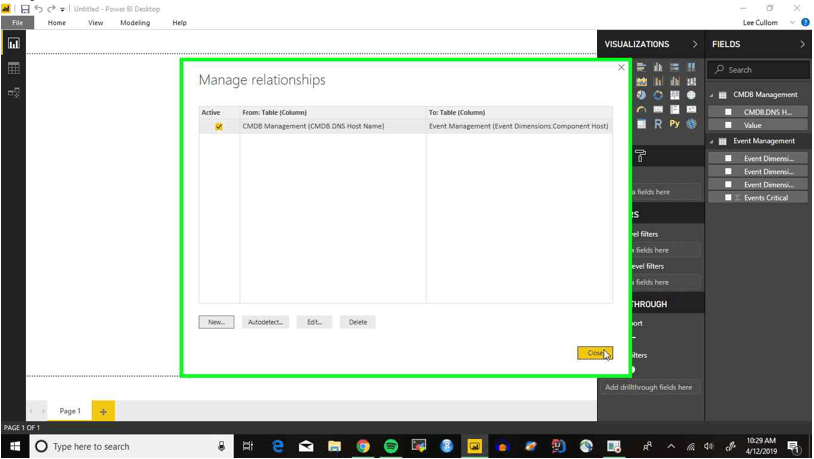Select the pie chart visualization
The image size is (814, 459).
point(642,95)
